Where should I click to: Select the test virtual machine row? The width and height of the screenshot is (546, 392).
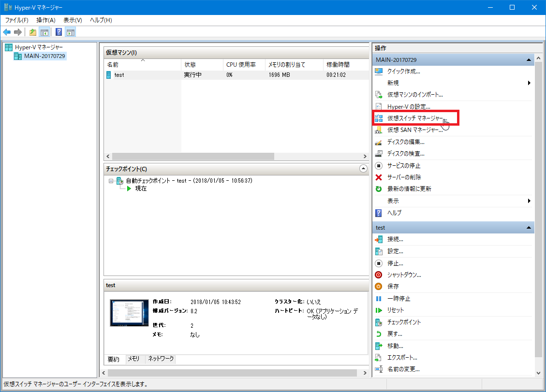pyautogui.click(x=236, y=75)
